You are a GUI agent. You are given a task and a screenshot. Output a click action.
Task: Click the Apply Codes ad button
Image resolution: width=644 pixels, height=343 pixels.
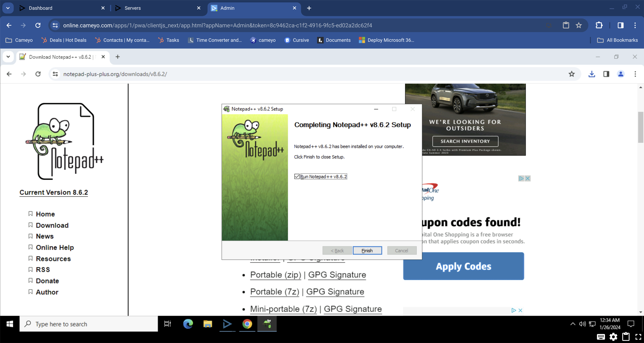click(x=464, y=266)
